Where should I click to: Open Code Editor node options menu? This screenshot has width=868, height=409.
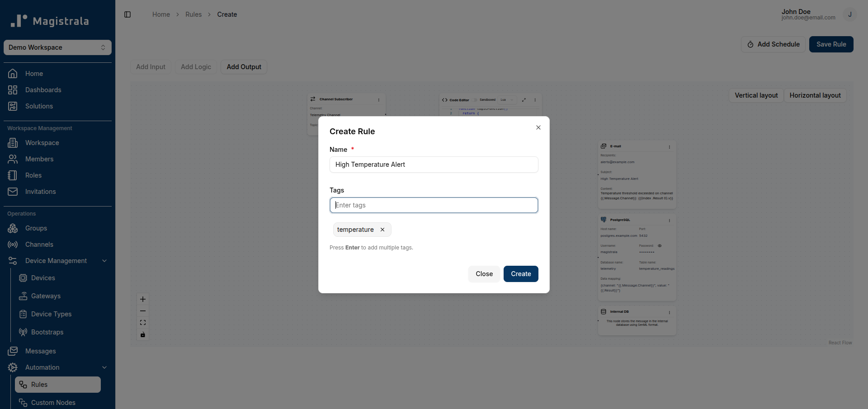(x=535, y=100)
